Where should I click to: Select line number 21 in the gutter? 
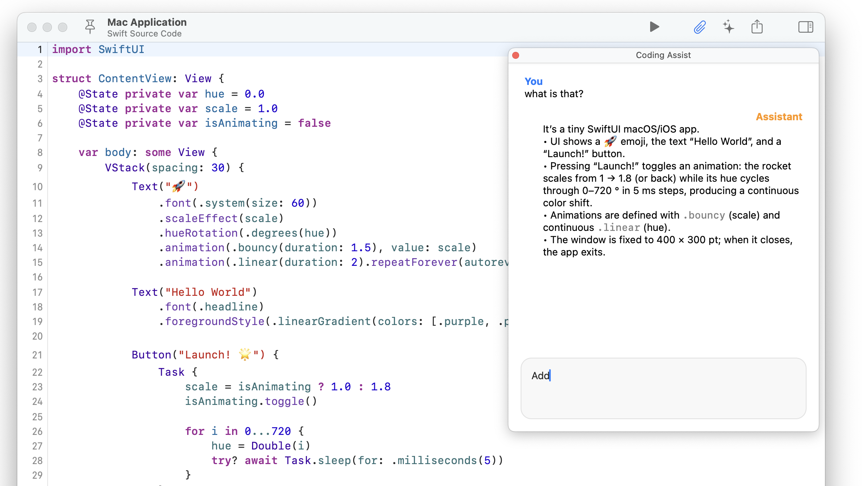pos(37,354)
